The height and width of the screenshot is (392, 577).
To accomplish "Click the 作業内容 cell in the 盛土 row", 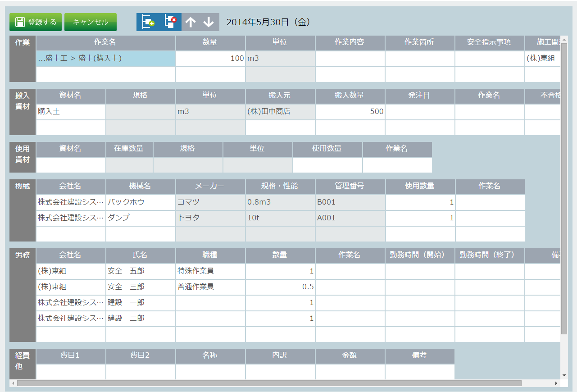I will 350,59.
